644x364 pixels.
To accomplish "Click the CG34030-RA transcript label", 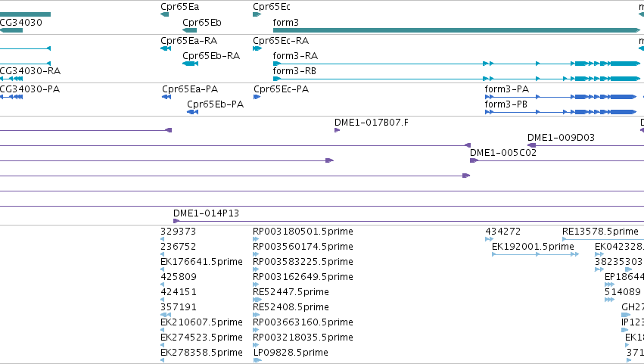I will [x=30, y=71].
